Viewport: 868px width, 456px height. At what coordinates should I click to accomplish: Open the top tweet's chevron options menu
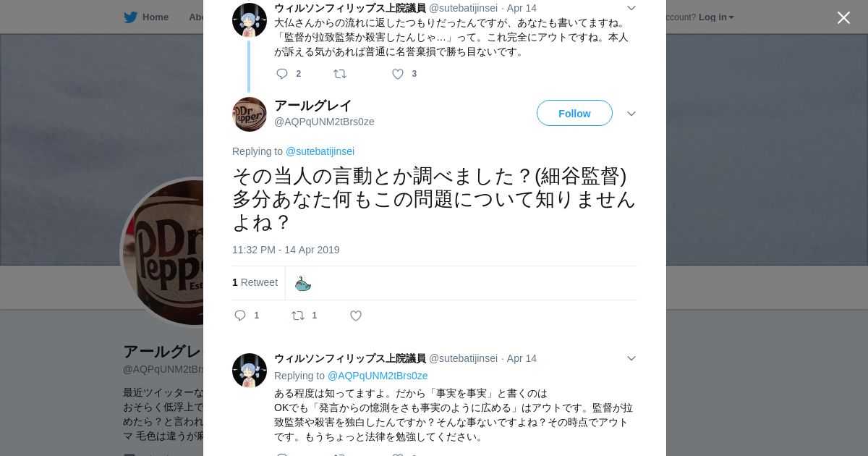coord(631,8)
